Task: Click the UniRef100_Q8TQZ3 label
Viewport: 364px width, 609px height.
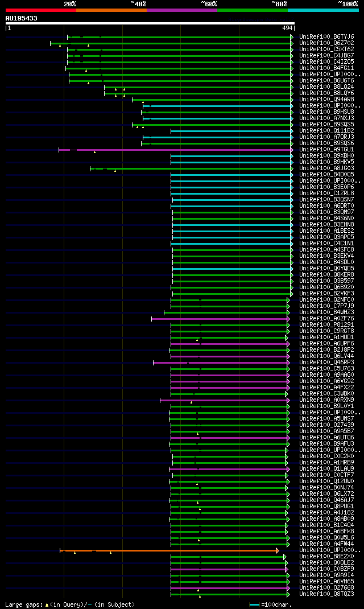Action: point(326,594)
